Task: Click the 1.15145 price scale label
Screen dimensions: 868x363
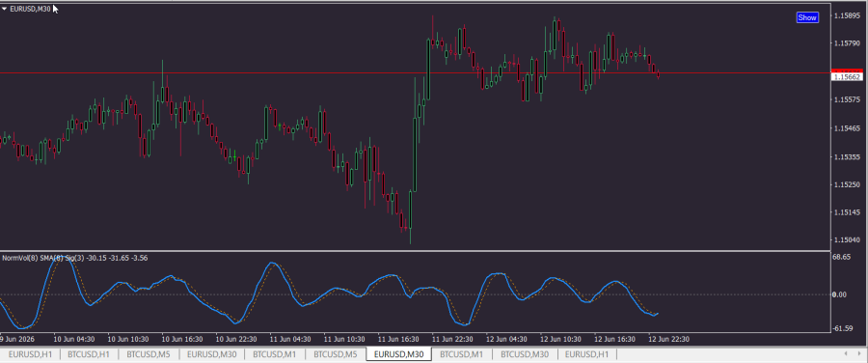Action: click(848, 212)
